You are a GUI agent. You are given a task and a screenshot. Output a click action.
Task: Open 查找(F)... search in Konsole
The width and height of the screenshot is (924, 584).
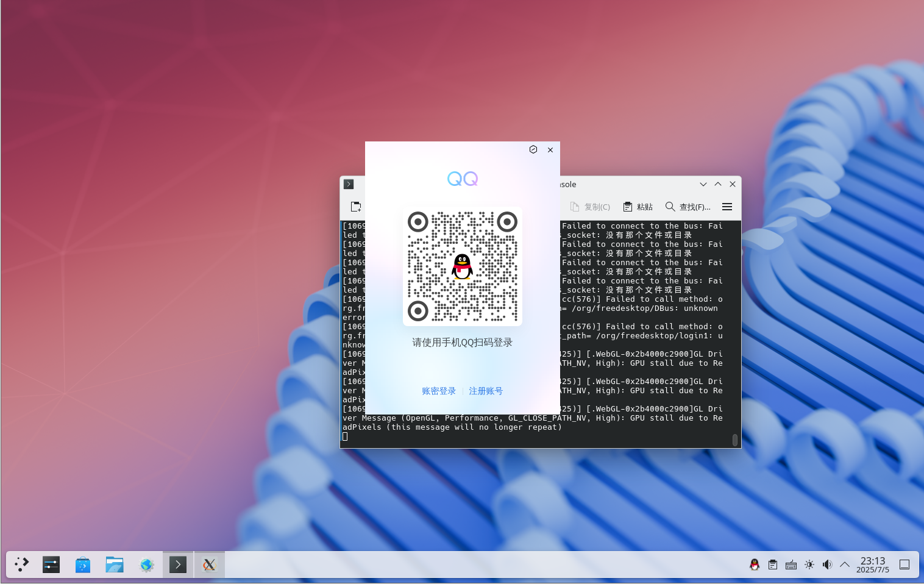click(688, 207)
